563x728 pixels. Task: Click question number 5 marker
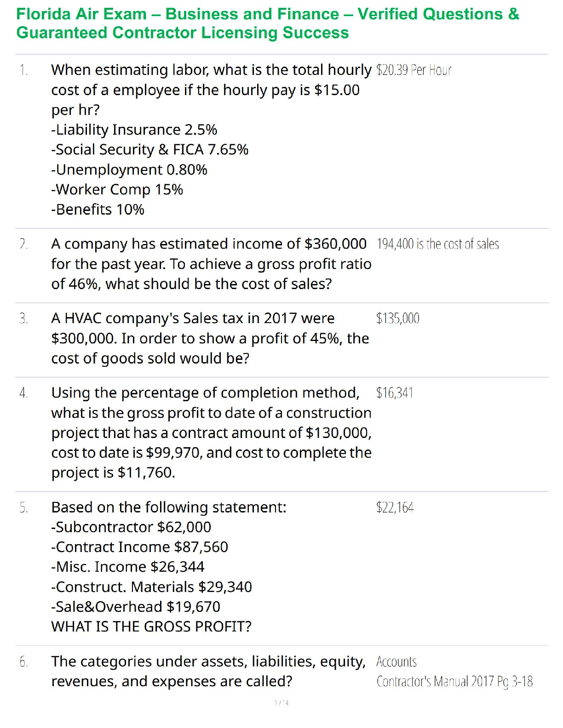(23, 507)
